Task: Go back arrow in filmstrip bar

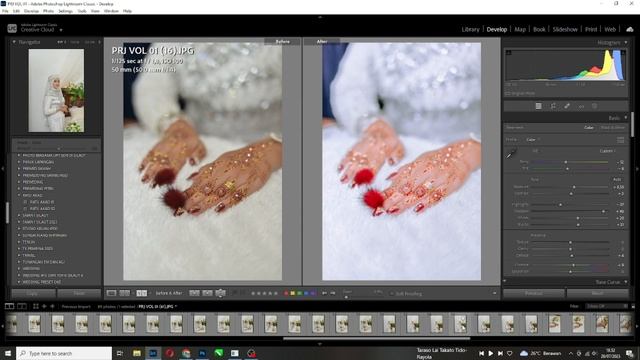Action: pyautogui.click(x=44, y=306)
